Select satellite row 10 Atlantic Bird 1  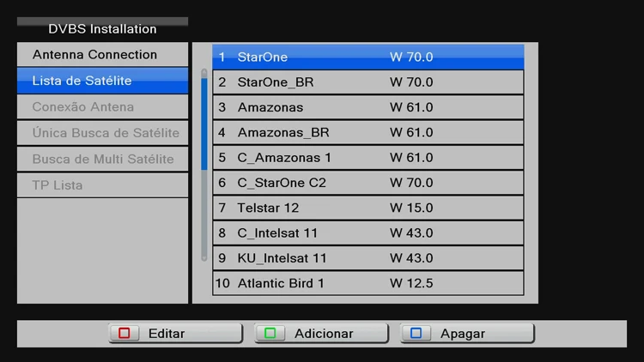pos(368,283)
